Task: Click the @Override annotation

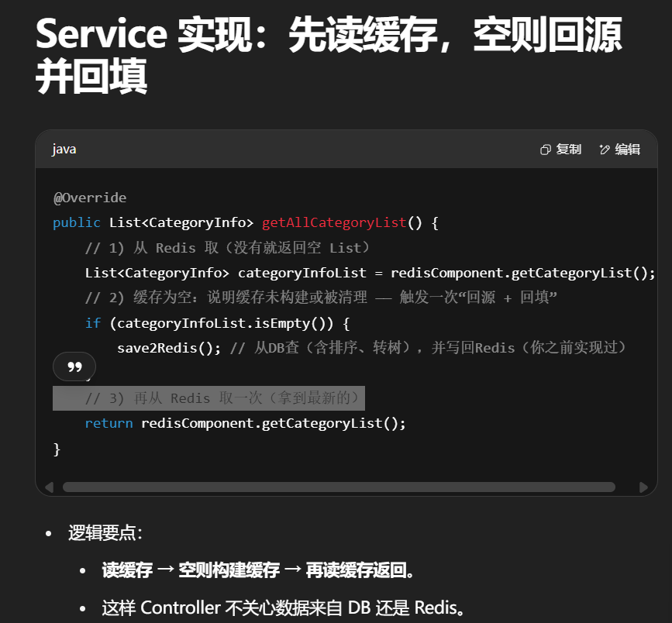Action: tap(89, 198)
